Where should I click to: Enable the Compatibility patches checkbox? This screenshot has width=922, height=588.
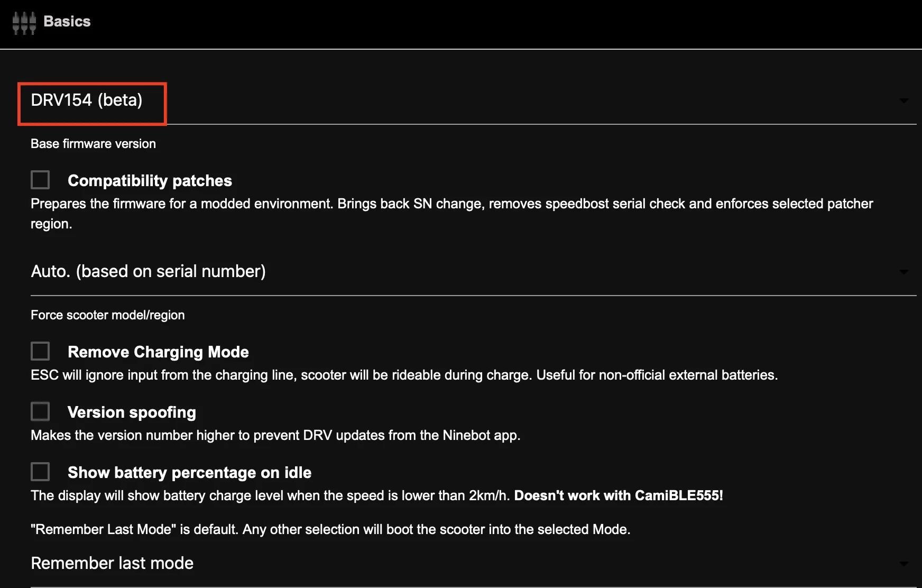point(40,180)
